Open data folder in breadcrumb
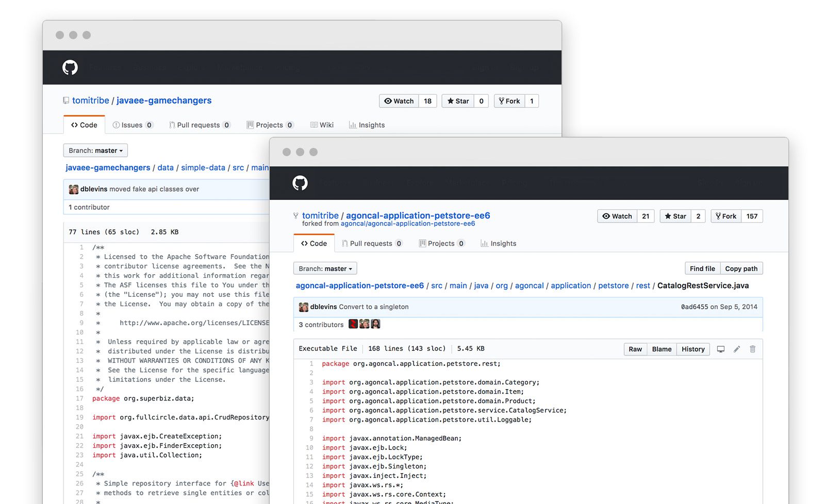The height and width of the screenshot is (504, 825). pyautogui.click(x=166, y=167)
